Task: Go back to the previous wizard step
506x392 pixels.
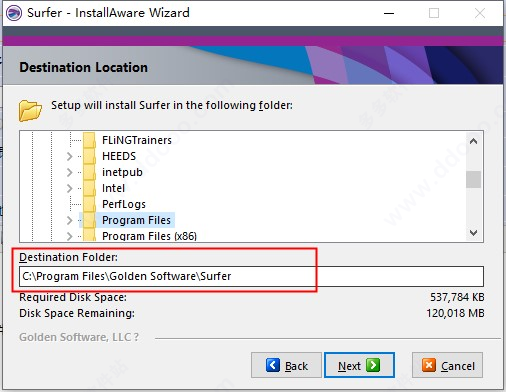Action: (x=286, y=365)
